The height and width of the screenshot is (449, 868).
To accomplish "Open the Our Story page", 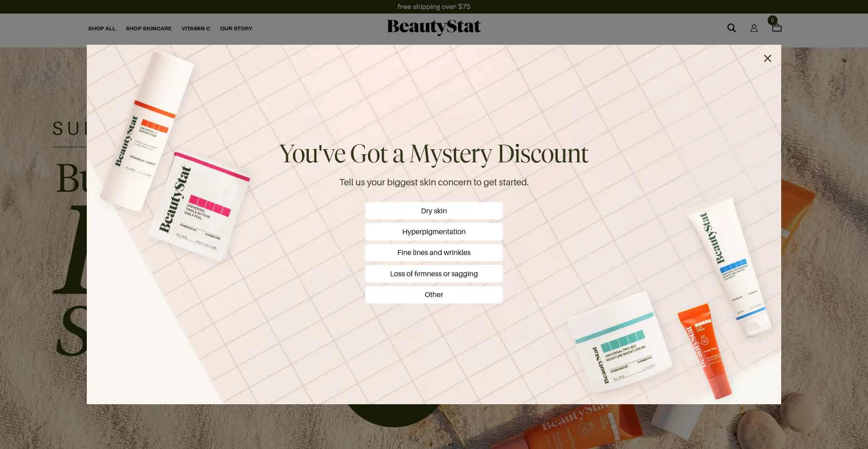I will click(236, 28).
